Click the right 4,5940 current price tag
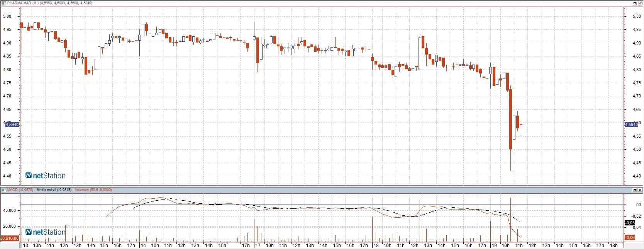Screen dimensions: 644x249 pyautogui.click(x=631, y=124)
